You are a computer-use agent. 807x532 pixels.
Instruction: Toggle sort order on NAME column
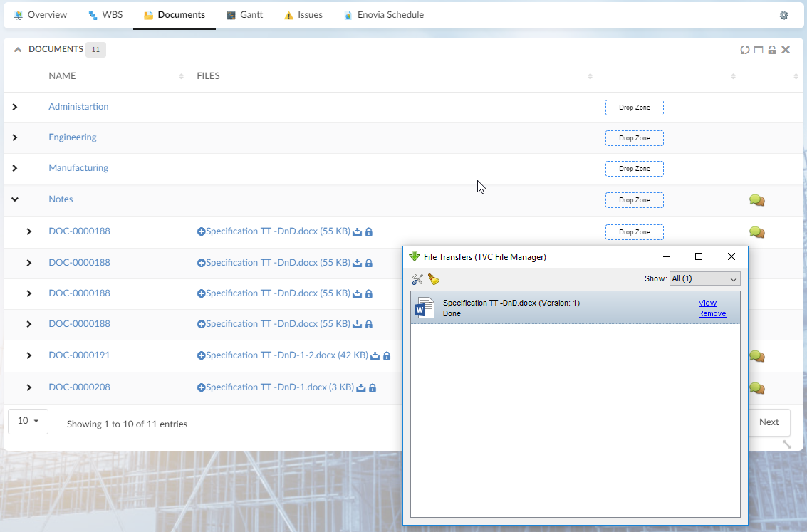pos(182,76)
